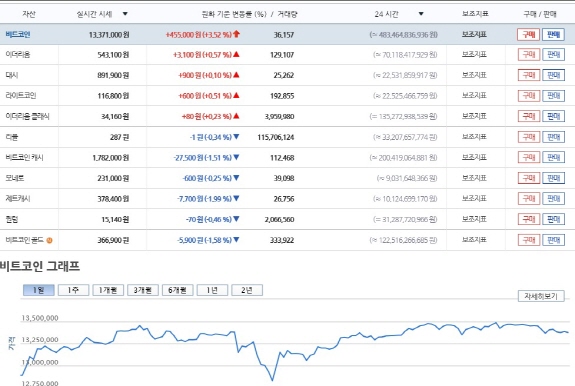
Task: Select the 비트코인 asset name
Action: [x=18, y=34]
